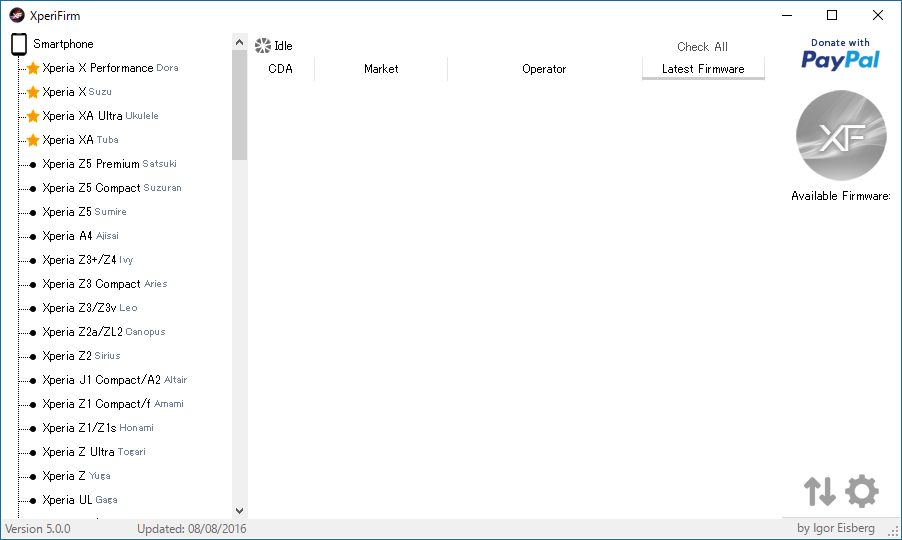Image resolution: width=902 pixels, height=540 pixels.
Task: Select Xperia Z2a/ZL2 Canopus
Action: tap(104, 332)
